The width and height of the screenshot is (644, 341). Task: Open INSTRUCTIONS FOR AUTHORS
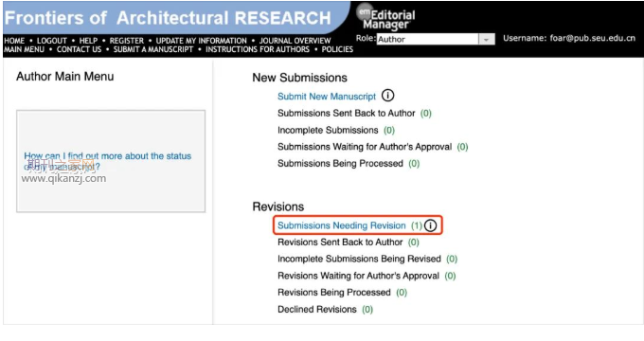(x=258, y=49)
